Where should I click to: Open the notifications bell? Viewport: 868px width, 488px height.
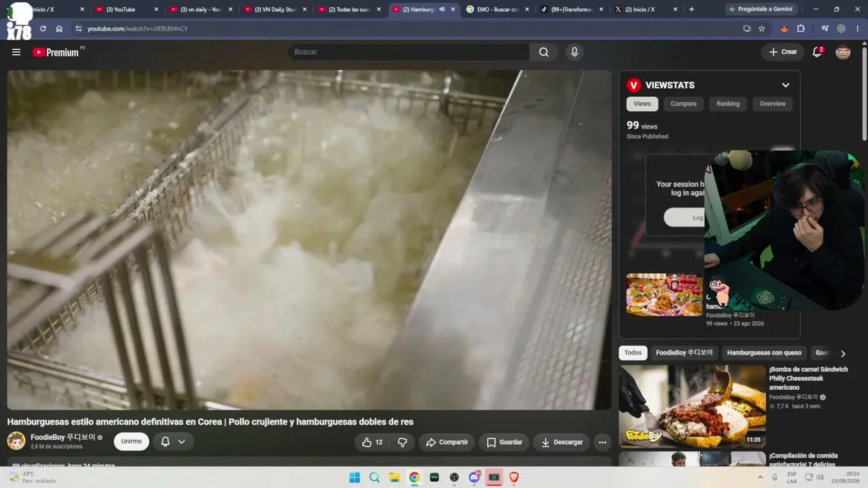pos(817,52)
